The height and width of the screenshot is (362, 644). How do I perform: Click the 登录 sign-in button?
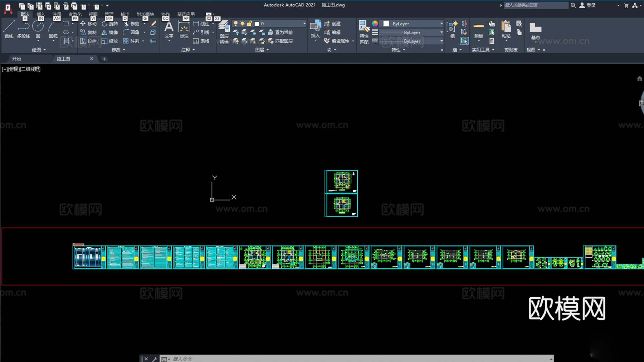587,5
